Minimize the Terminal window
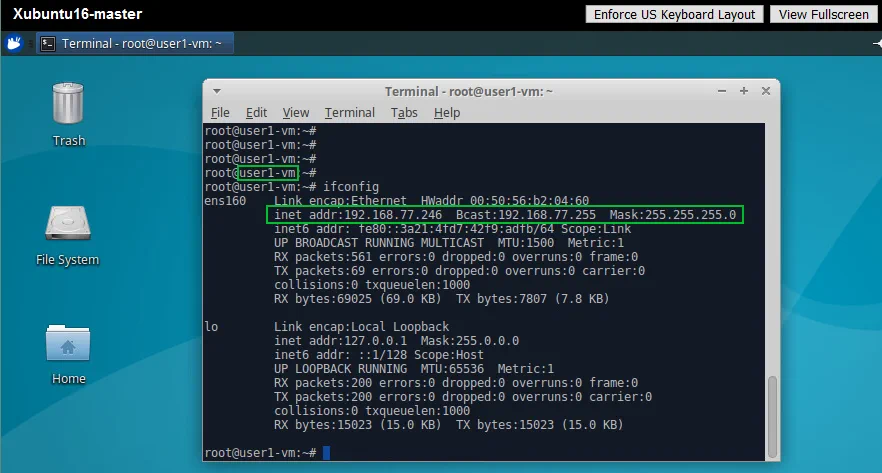The height and width of the screenshot is (473, 882). coord(721,91)
